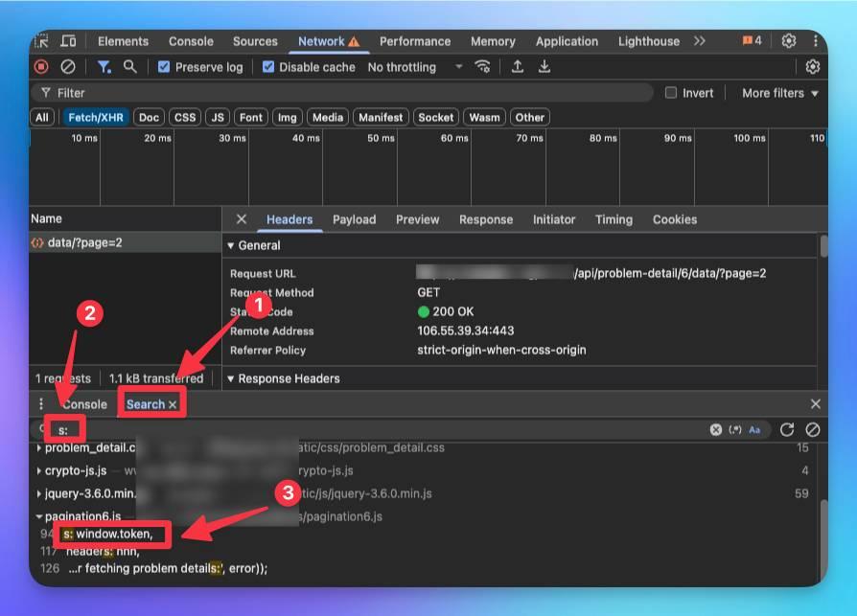This screenshot has height=616, width=857.
Task: Enable the Invert filter checkbox
Action: (x=671, y=93)
